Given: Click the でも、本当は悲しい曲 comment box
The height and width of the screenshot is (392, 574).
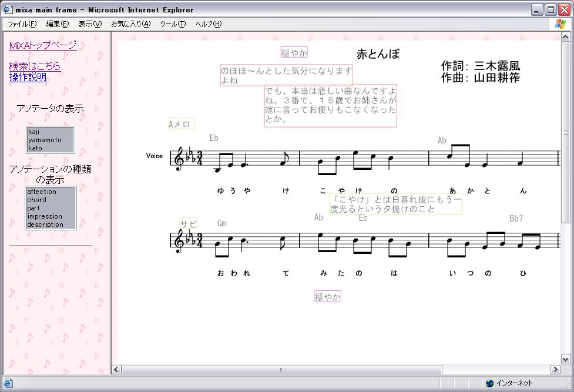Looking at the screenshot, I should pyautogui.click(x=331, y=106).
